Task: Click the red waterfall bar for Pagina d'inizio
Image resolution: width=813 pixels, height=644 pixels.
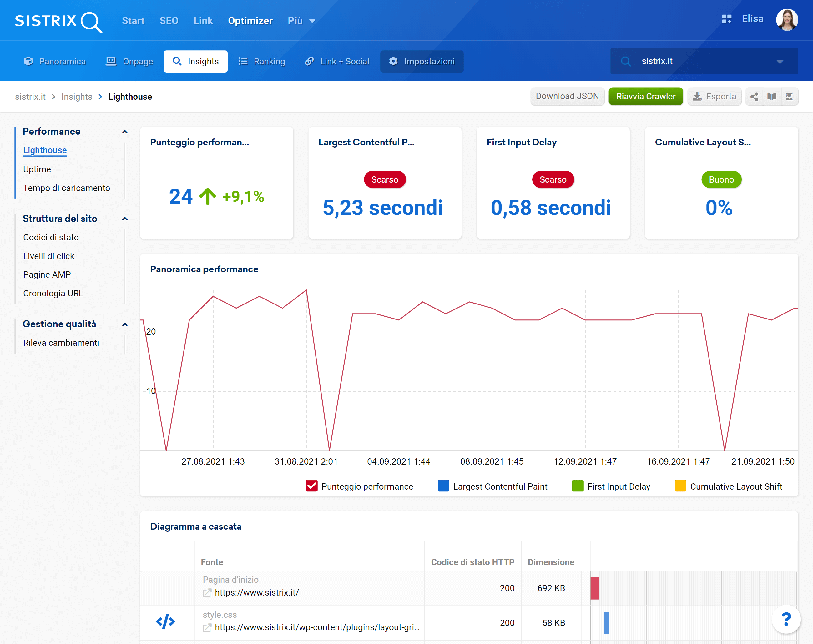Action: [595, 588]
